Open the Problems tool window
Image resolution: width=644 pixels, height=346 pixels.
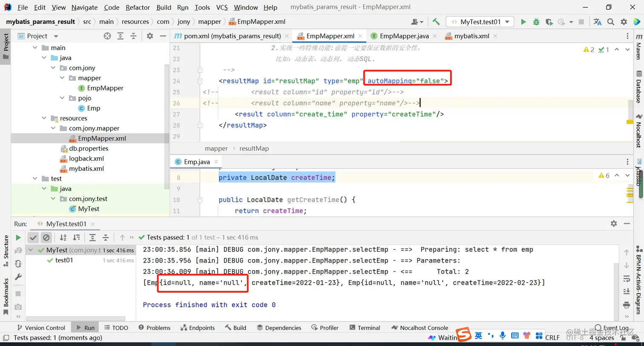pos(154,328)
